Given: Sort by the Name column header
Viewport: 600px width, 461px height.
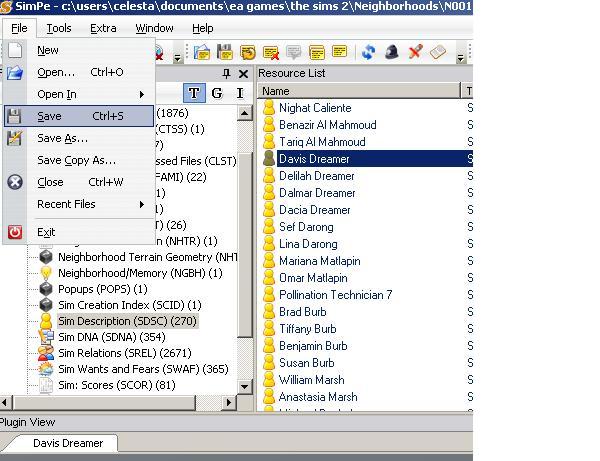Looking at the screenshot, I should click(359, 91).
